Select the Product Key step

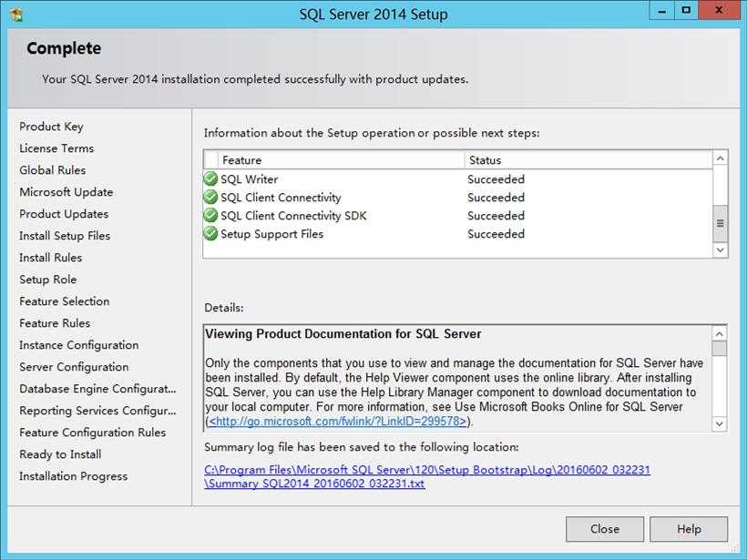click(51, 127)
